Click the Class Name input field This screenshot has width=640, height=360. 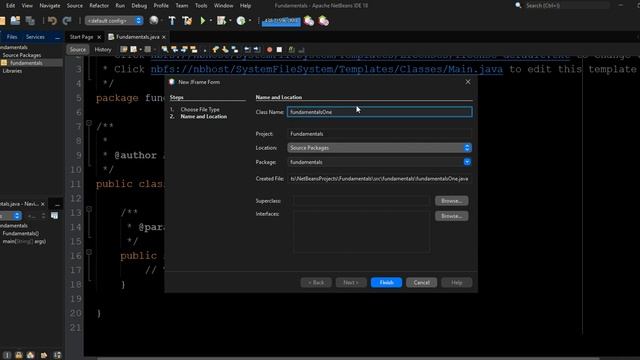[x=380, y=112]
